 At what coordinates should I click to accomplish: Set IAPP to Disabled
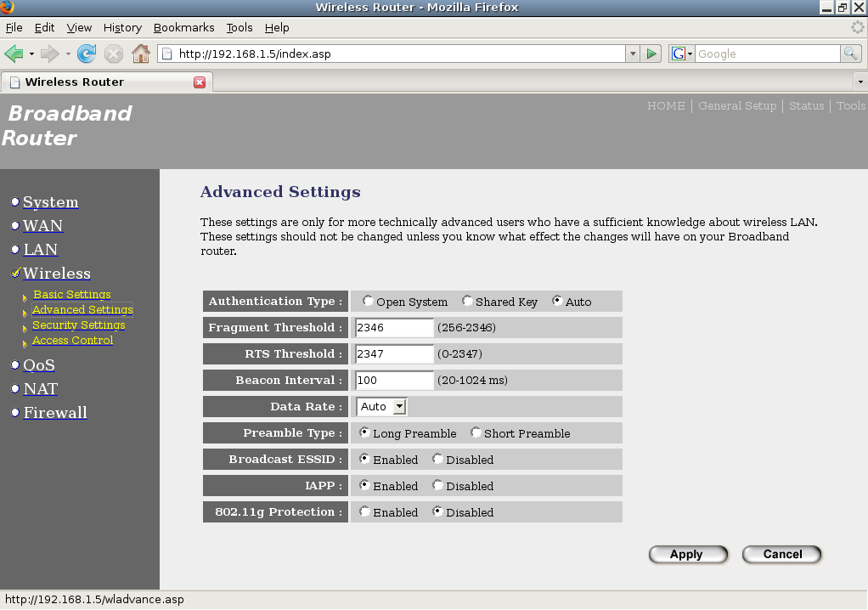(437, 485)
